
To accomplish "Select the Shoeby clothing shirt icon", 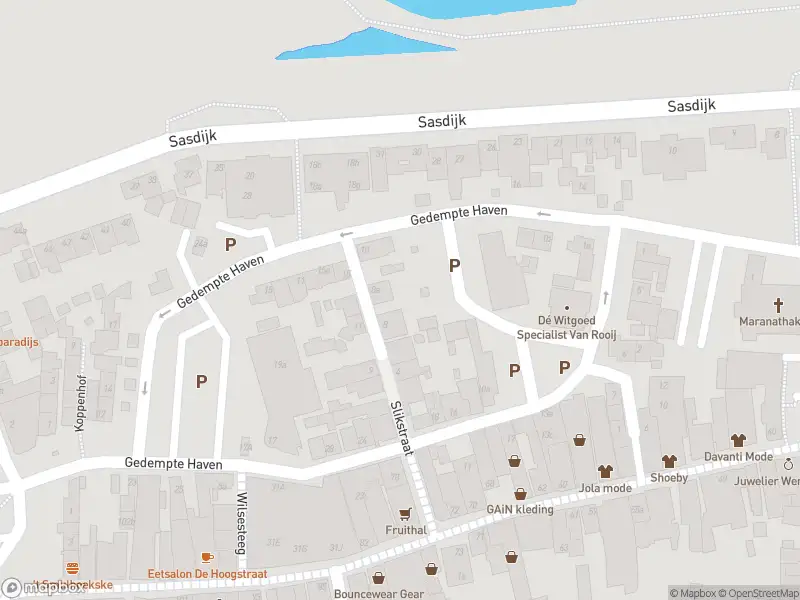I will click(x=669, y=461).
